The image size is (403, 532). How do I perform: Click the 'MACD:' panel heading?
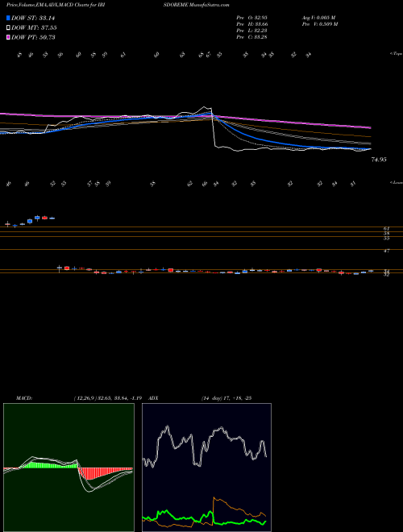tap(23, 398)
